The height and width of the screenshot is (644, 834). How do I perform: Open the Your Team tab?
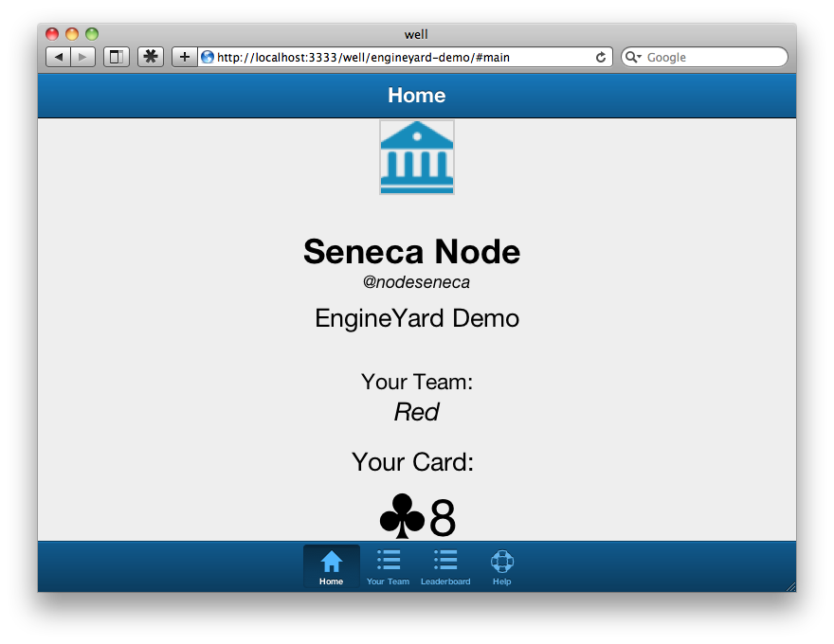pos(389,566)
